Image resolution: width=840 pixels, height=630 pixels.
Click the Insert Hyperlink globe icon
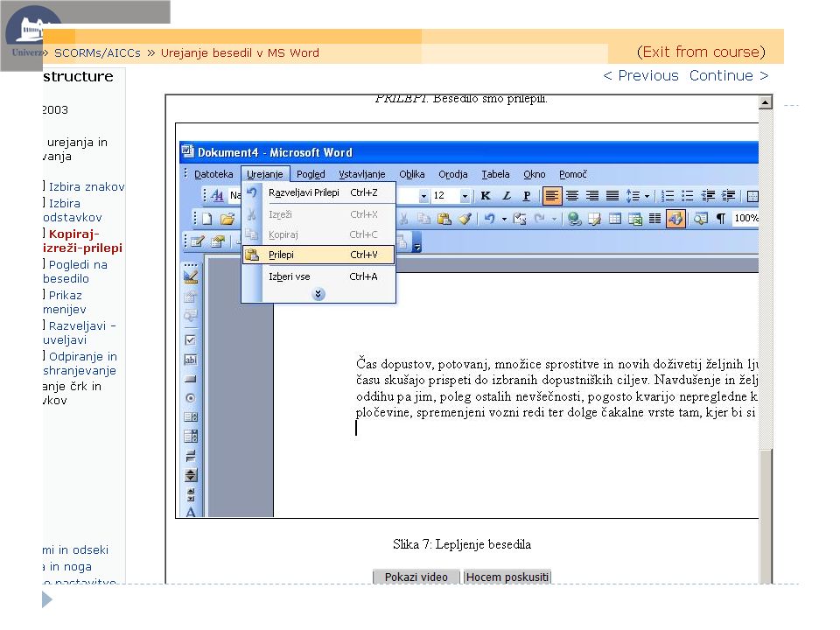[x=574, y=219]
